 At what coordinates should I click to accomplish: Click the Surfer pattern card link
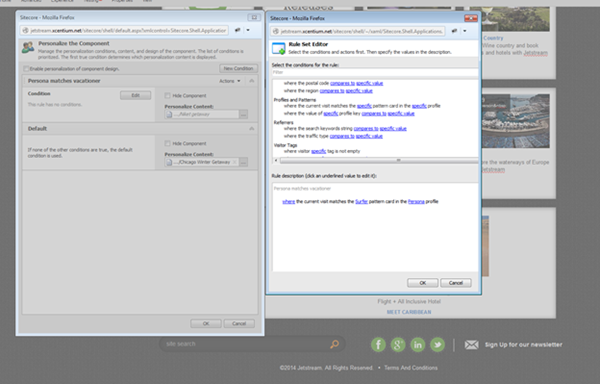361,202
